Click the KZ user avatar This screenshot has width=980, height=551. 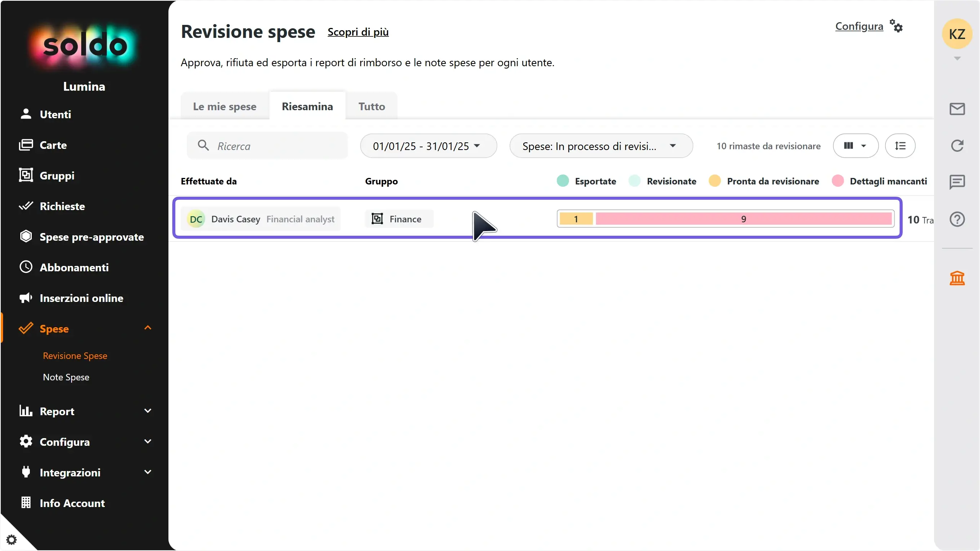[957, 34]
